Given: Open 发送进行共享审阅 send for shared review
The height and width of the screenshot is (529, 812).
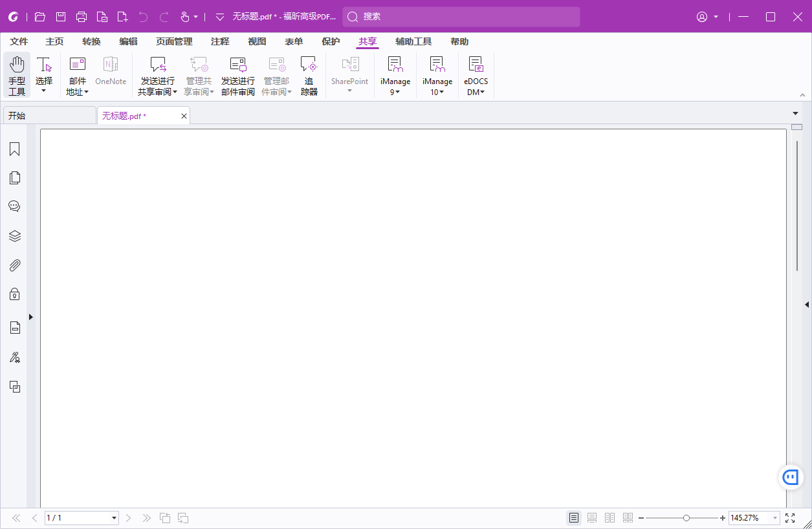Looking at the screenshot, I should [157, 75].
